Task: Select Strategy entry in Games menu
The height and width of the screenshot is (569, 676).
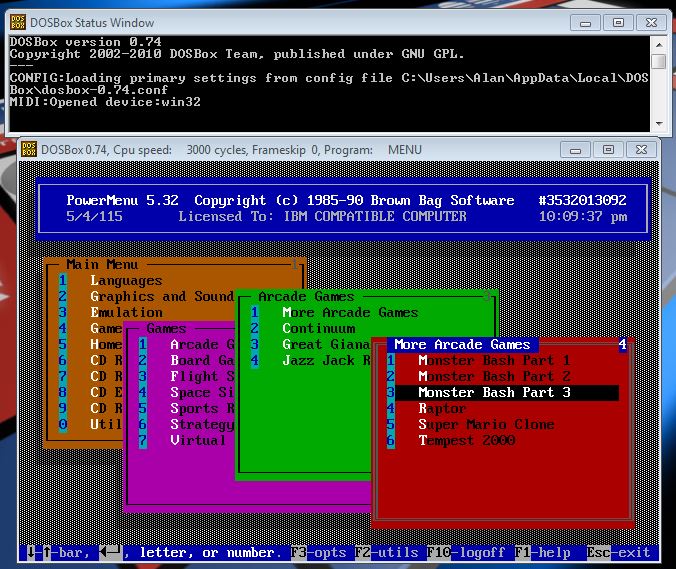Action: tap(202, 424)
